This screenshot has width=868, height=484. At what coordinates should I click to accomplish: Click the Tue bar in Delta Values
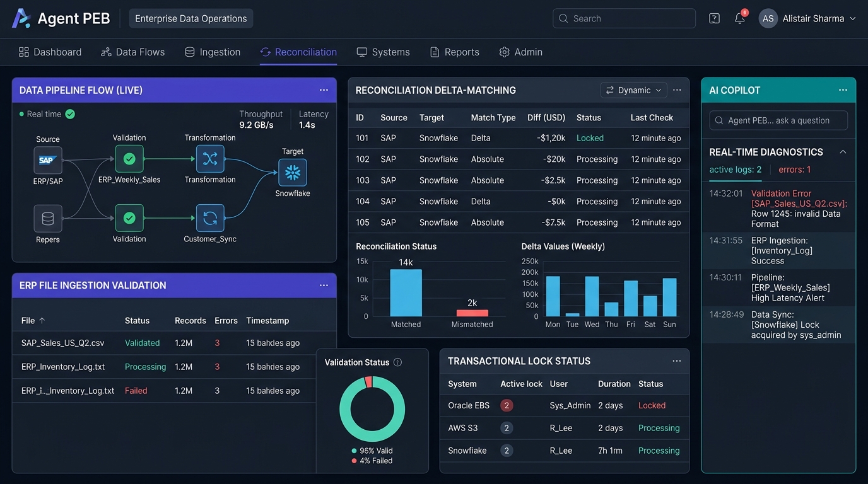[x=572, y=314]
